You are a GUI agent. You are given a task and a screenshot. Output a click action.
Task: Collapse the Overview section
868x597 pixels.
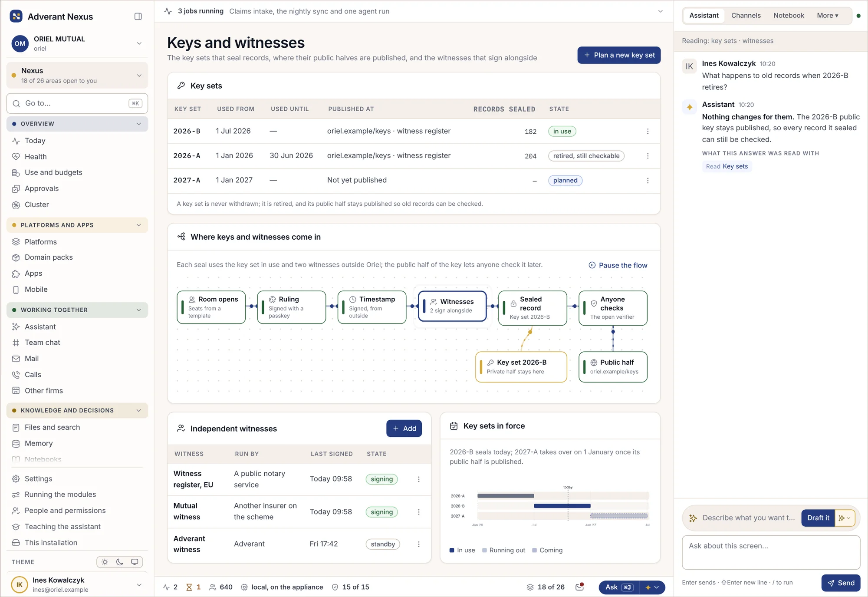(x=77, y=124)
